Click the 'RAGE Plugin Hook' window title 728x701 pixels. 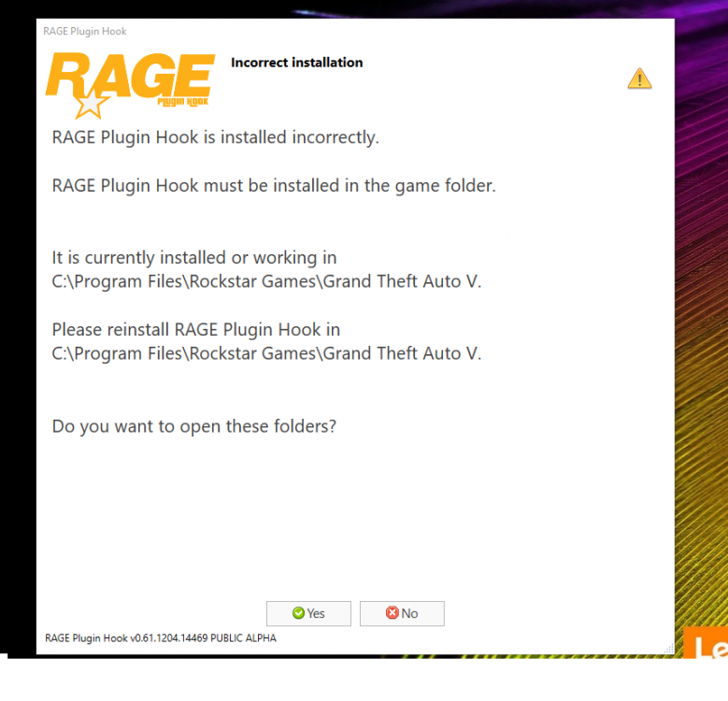coord(84,31)
